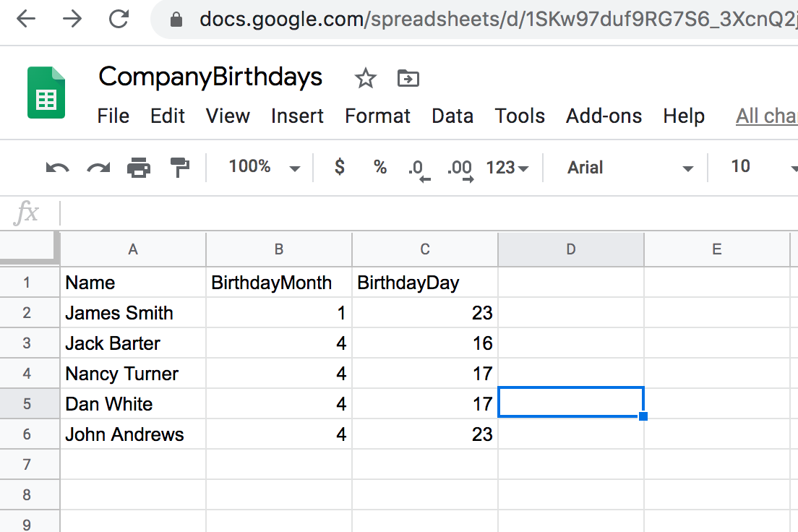Select row 5 header
Screen dimensions: 798x532
pyautogui.click(x=30, y=404)
